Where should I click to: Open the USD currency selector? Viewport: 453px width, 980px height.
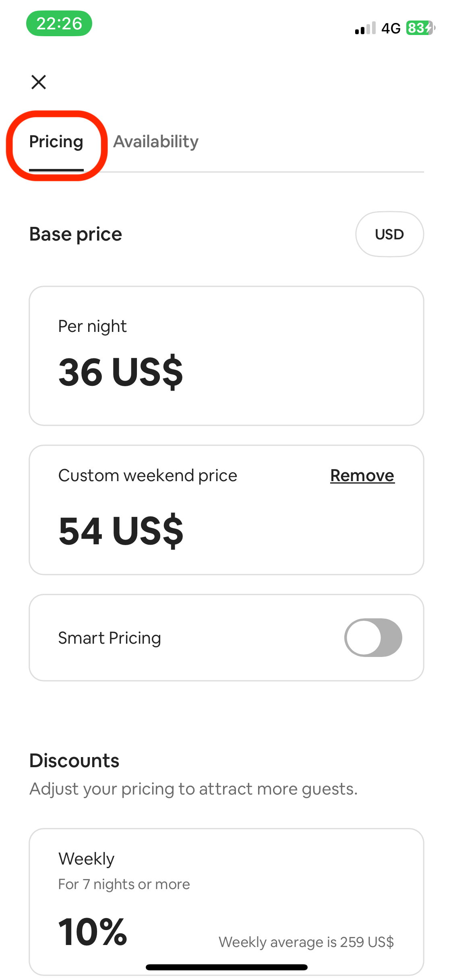pos(389,234)
